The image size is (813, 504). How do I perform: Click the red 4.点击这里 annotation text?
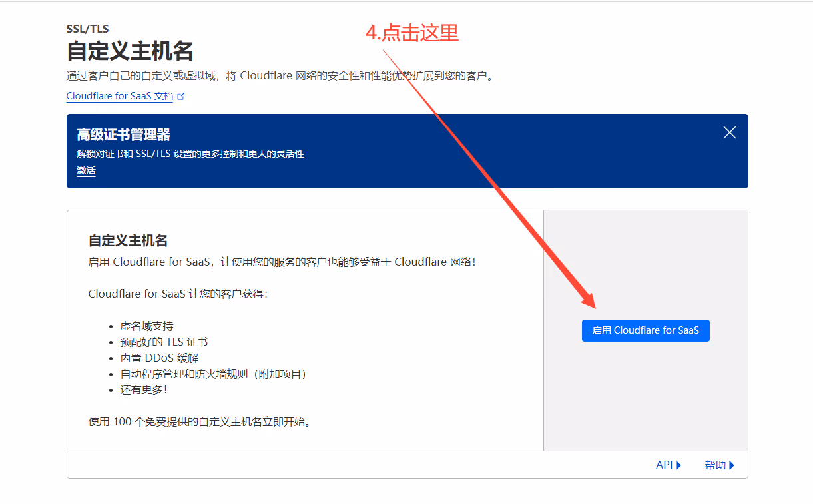[412, 33]
